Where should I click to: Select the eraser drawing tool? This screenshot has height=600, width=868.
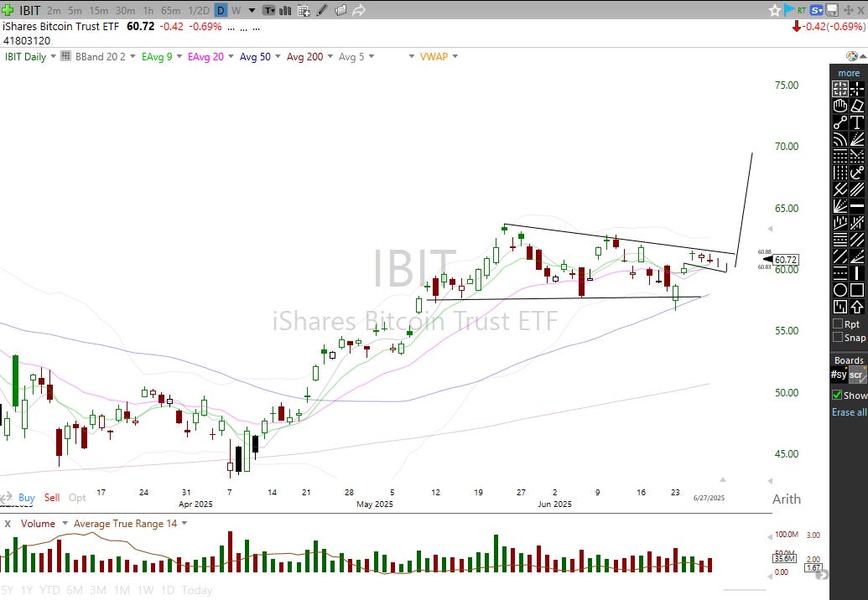pos(857,105)
